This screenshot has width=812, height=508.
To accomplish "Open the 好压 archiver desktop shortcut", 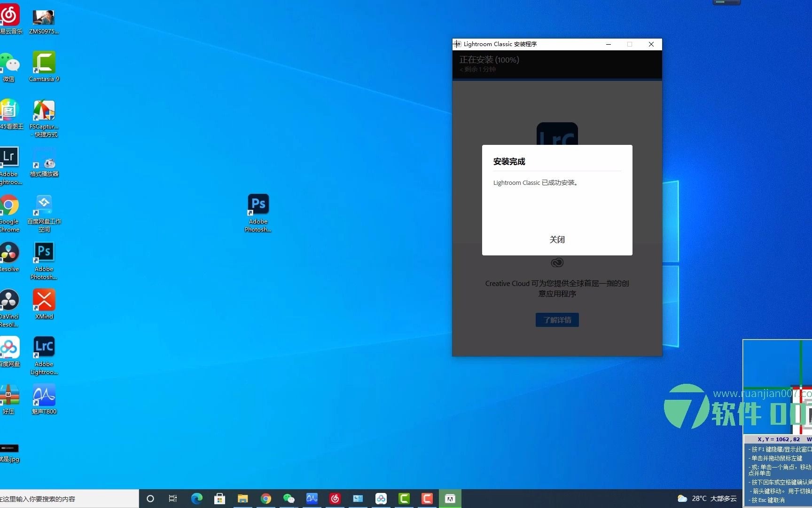I will tap(9, 400).
